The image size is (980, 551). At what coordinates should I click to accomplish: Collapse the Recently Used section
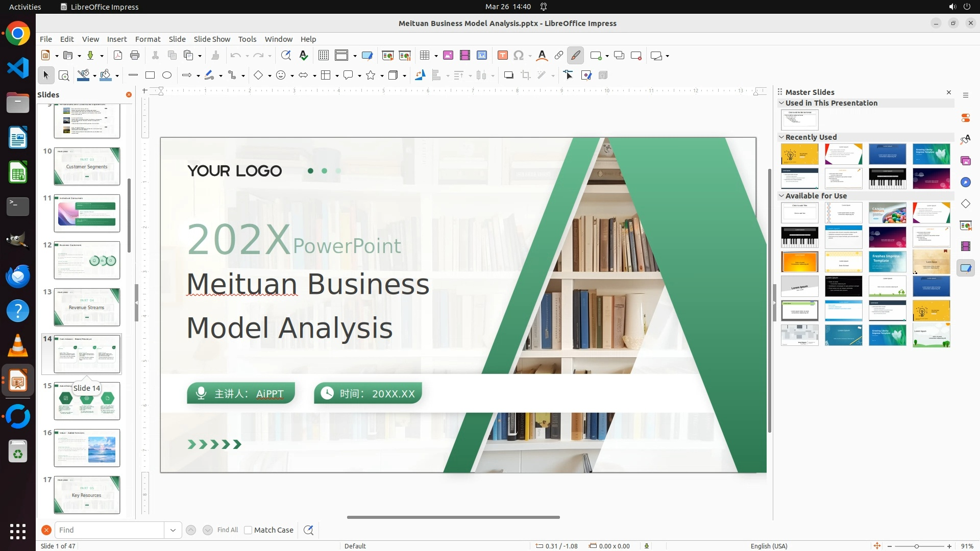coord(781,137)
